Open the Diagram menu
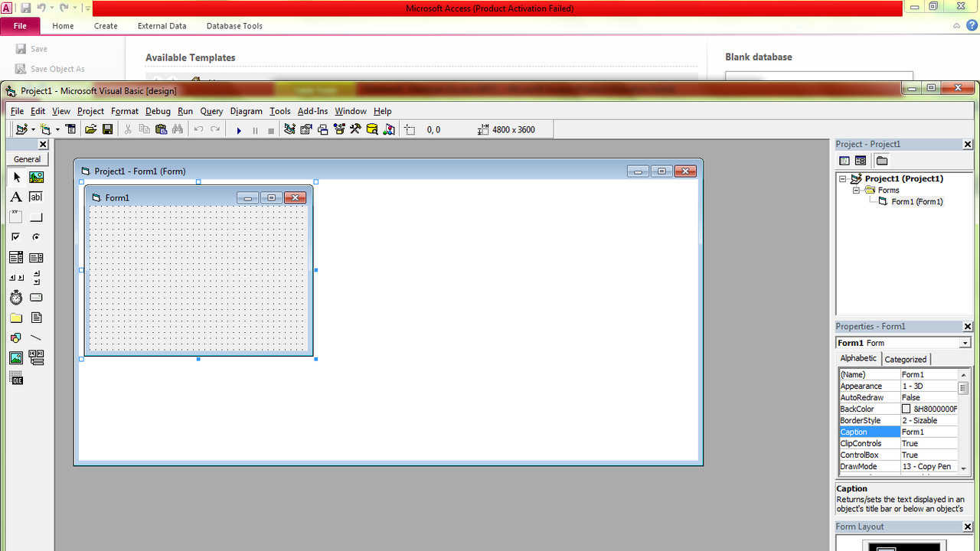The image size is (980, 551). (x=246, y=111)
